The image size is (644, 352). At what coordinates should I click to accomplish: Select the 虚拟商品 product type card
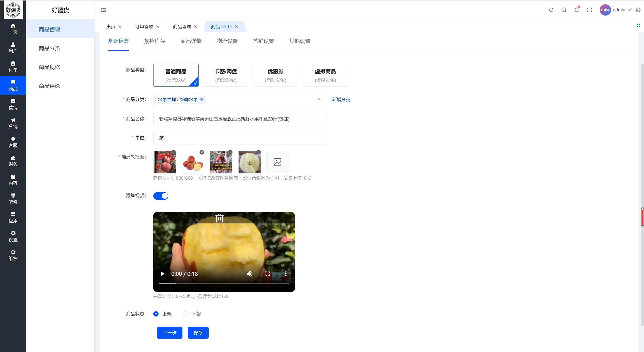325,75
